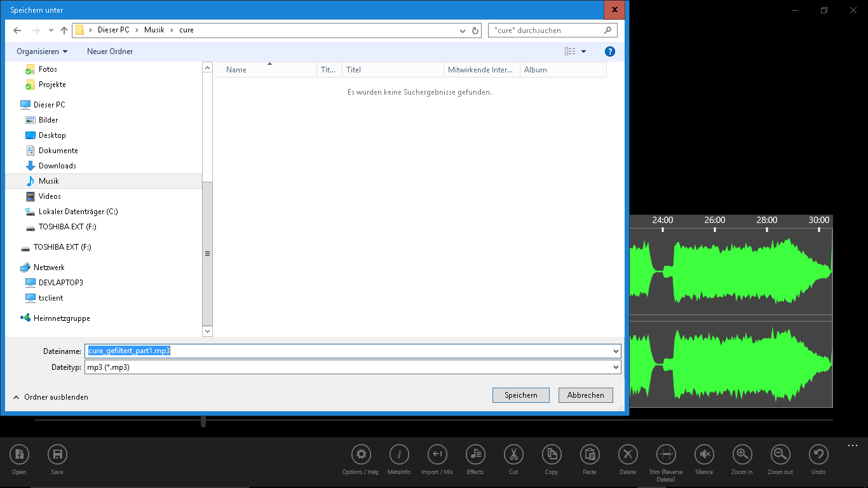Select Heimnetzgruppe in tree
The image size is (868, 488).
[x=62, y=318]
